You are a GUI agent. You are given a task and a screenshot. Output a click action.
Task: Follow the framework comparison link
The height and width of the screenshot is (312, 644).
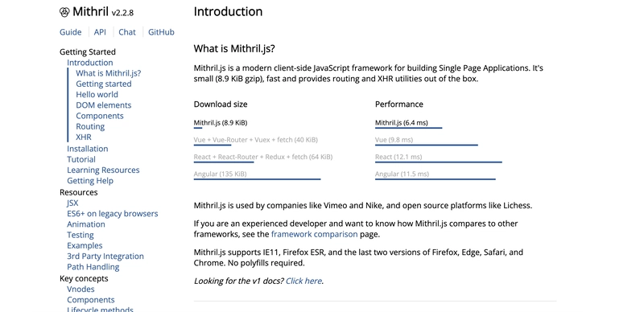point(314,235)
